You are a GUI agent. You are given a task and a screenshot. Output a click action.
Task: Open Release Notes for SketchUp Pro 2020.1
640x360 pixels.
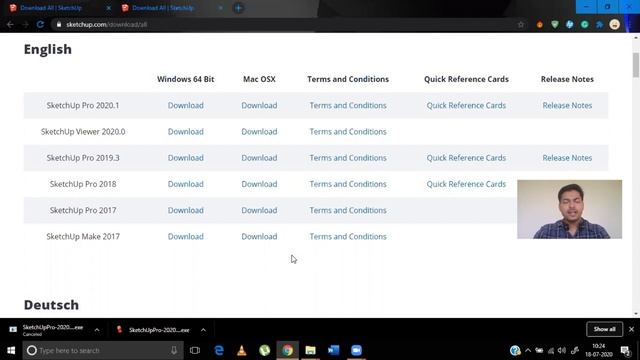click(x=567, y=105)
